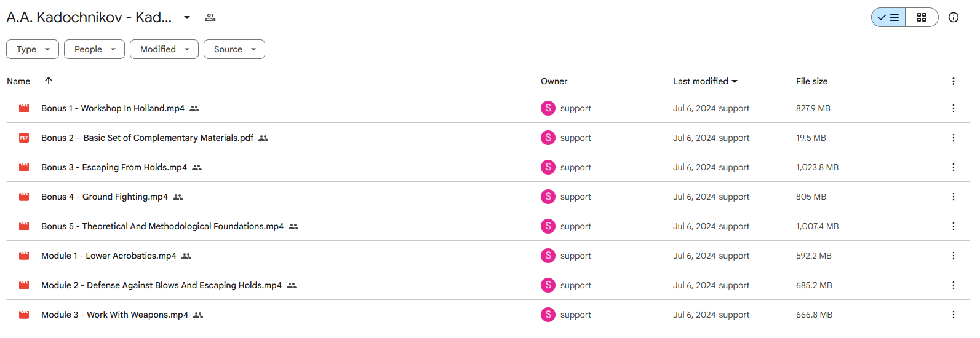Image resolution: width=980 pixels, height=338 pixels.
Task: Open the Type filter dropdown
Action: pyautogui.click(x=33, y=49)
